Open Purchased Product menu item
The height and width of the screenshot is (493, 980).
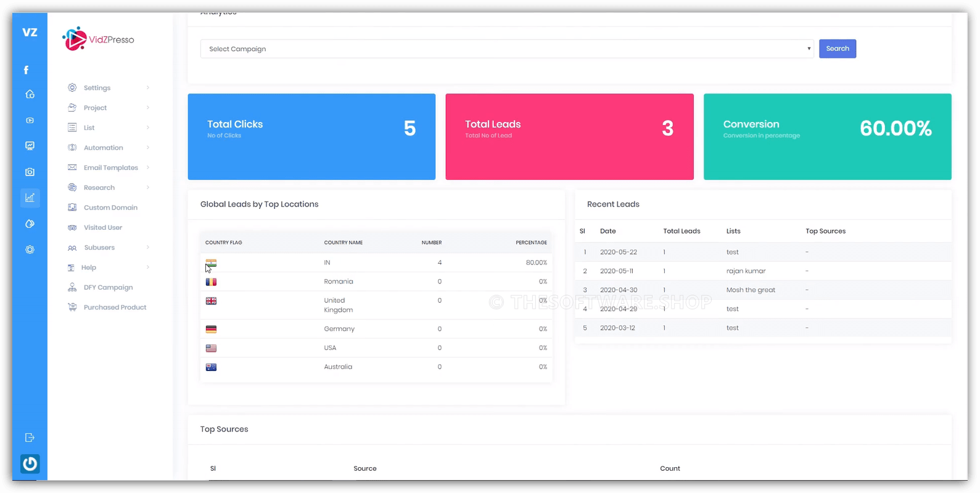(115, 307)
